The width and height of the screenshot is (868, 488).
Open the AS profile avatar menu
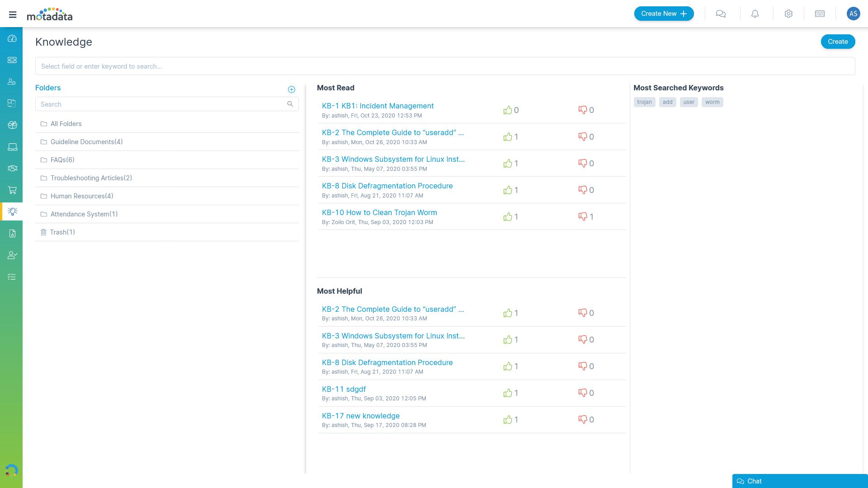tap(853, 14)
